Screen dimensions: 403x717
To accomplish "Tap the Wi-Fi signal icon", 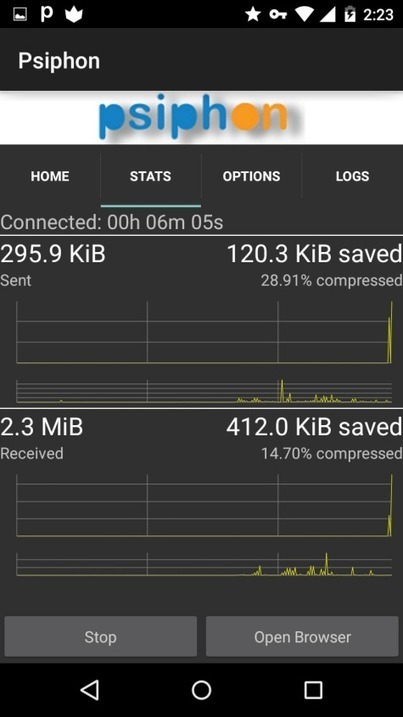I will pyautogui.click(x=303, y=15).
